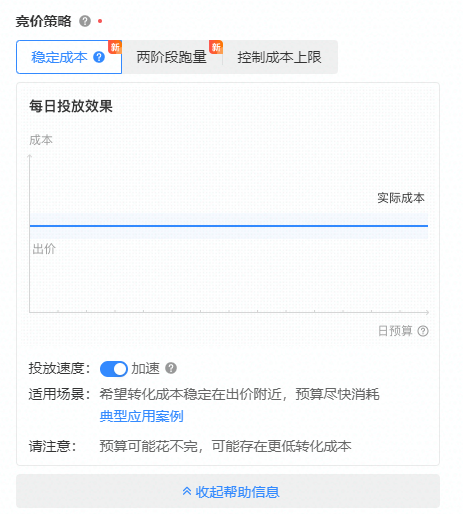This screenshot has height=514, width=463.
Task: Click the 成本 axis label
Action: point(41,140)
